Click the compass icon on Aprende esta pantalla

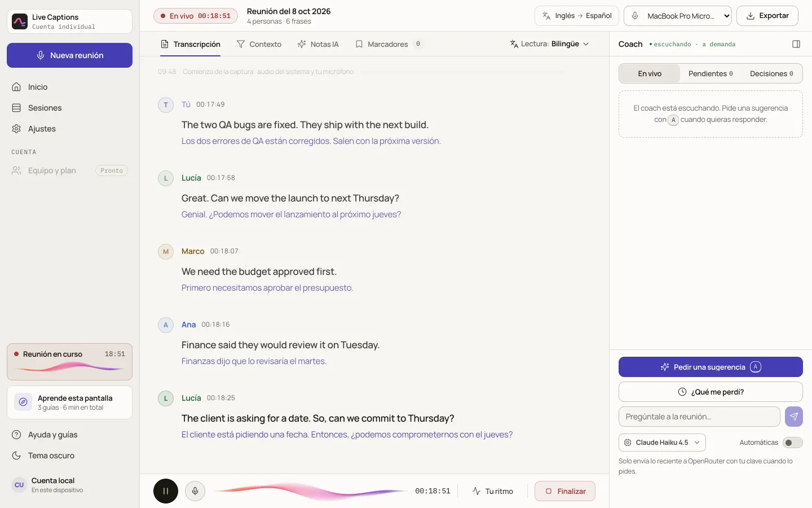[23, 402]
